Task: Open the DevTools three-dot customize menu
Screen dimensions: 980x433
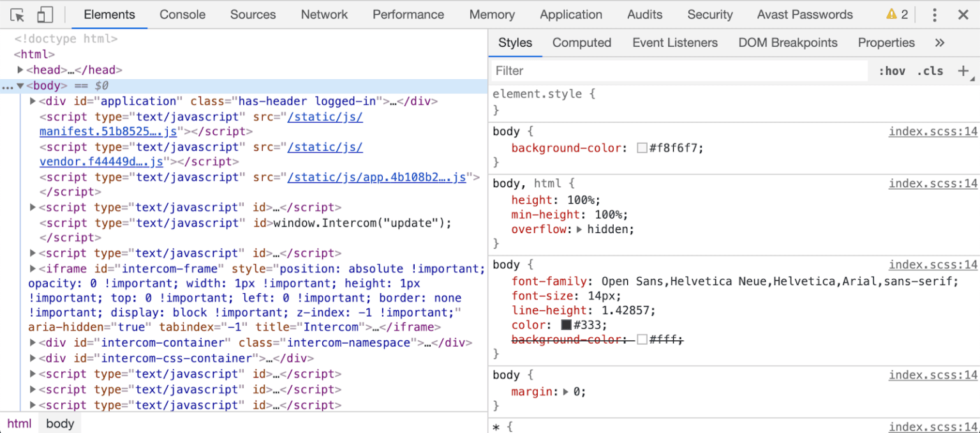Action: (x=935, y=15)
